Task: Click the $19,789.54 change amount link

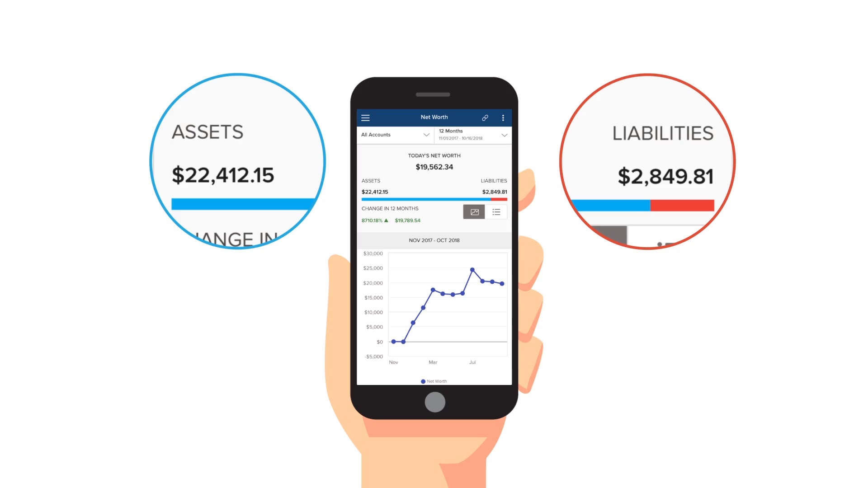Action: [407, 221]
